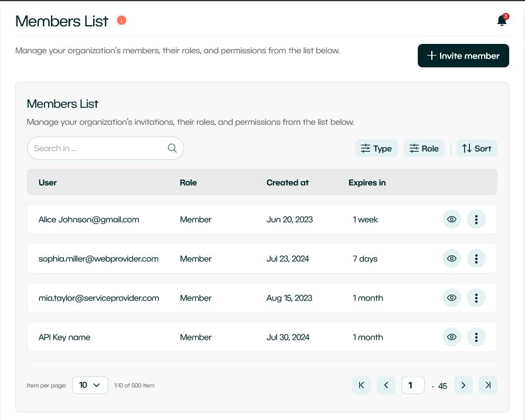Image resolution: width=525 pixels, height=420 pixels.
Task: Open the notifications bell icon
Action: 502,21
